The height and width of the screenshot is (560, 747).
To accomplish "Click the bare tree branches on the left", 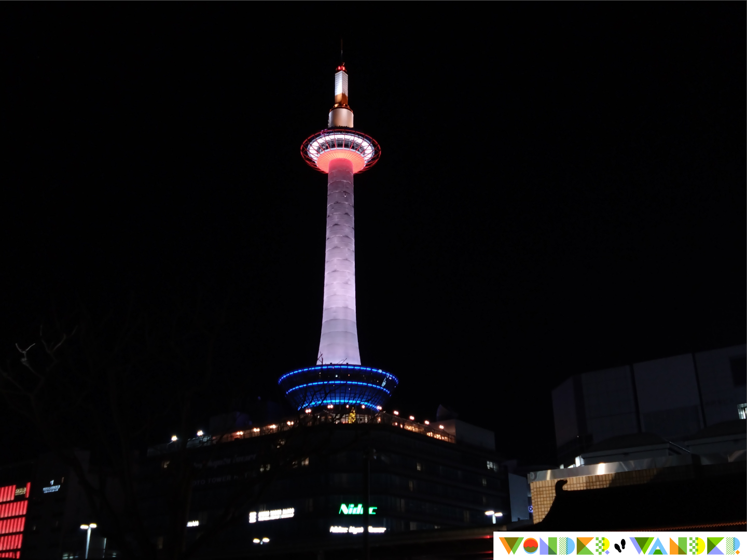I will 47,358.
